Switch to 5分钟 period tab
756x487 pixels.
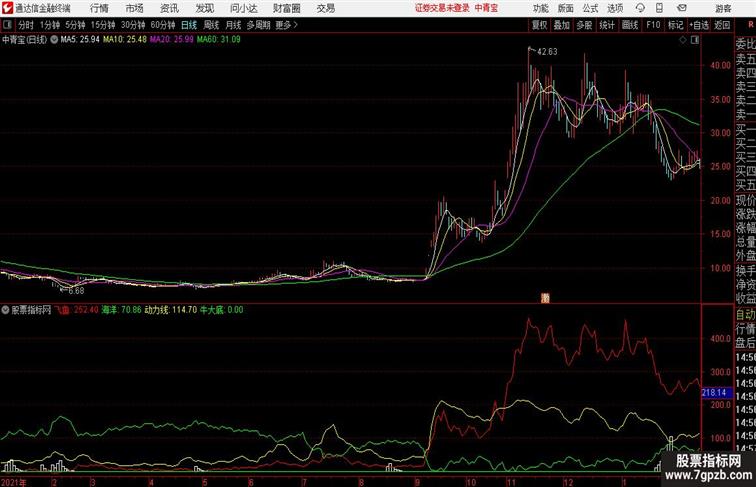pos(75,25)
